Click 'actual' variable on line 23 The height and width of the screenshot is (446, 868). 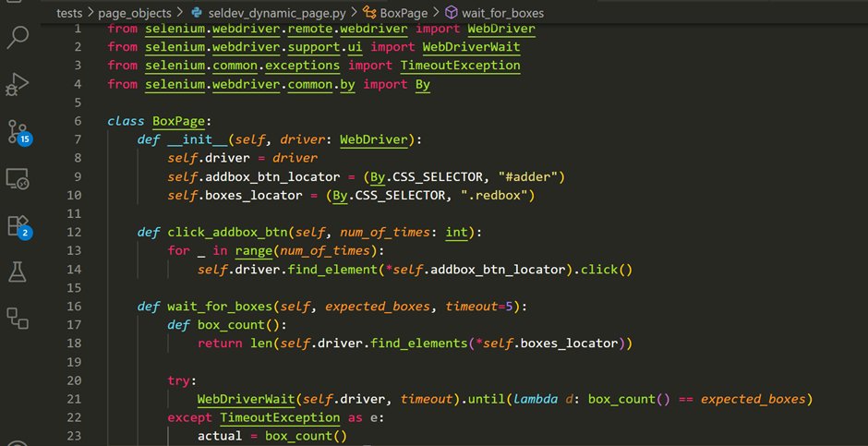pyautogui.click(x=220, y=436)
